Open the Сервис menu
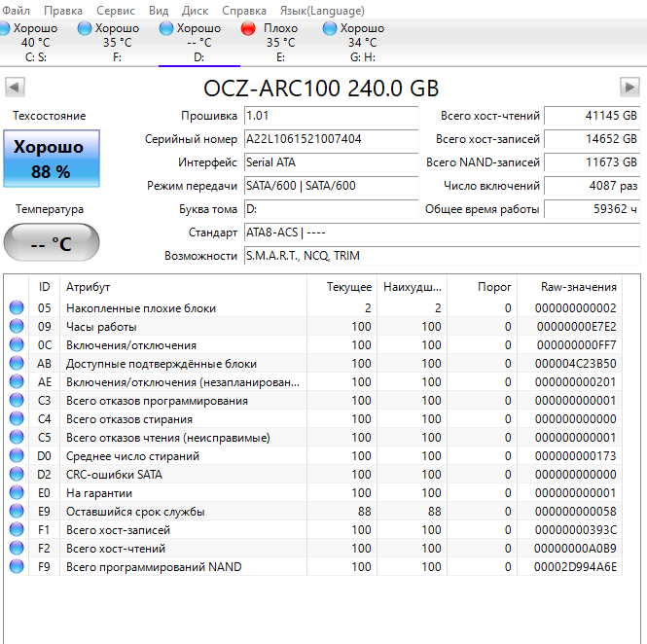This screenshot has height=644, width=647. click(x=116, y=11)
